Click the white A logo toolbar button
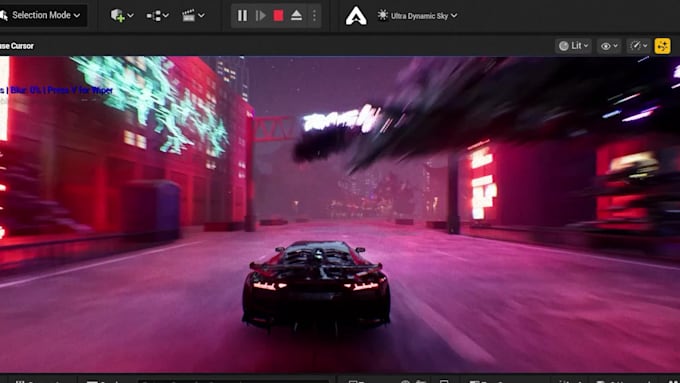 [x=356, y=16]
